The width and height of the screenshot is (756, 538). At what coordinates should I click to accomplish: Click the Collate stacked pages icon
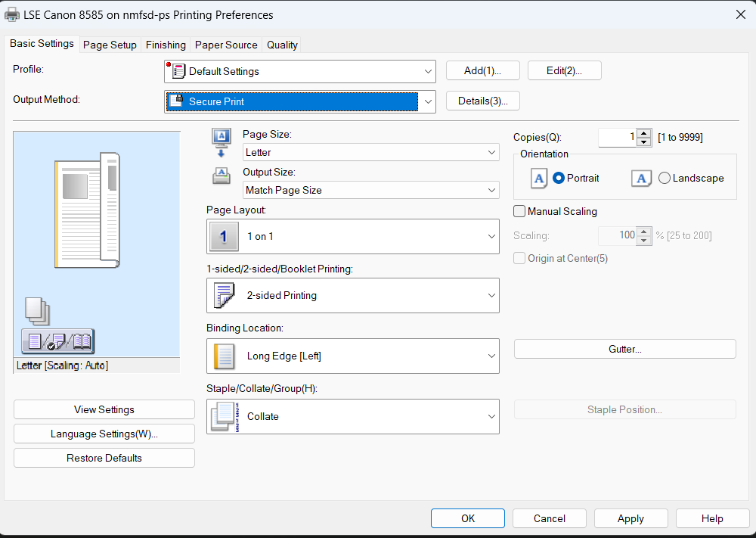click(x=225, y=416)
